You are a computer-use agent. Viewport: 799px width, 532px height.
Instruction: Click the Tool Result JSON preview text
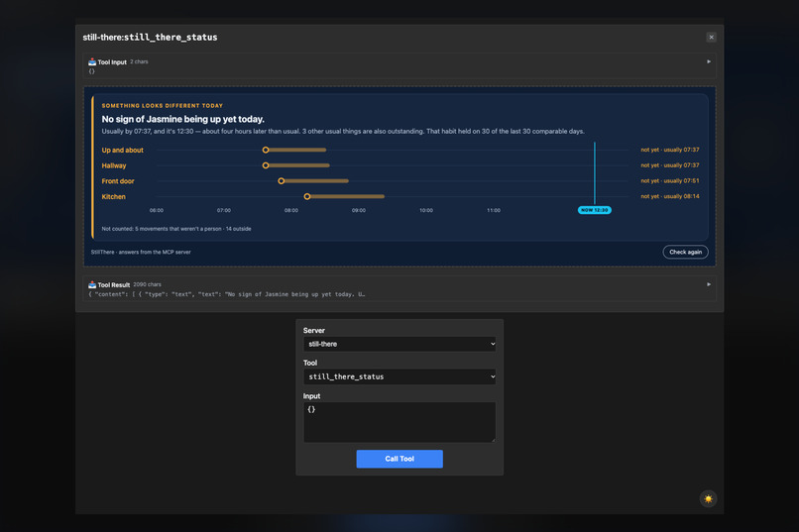click(227, 294)
